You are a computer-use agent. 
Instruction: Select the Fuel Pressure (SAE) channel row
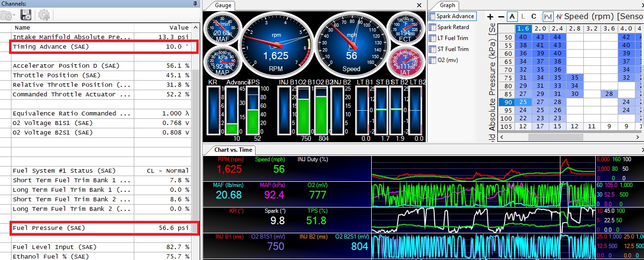click(100, 228)
